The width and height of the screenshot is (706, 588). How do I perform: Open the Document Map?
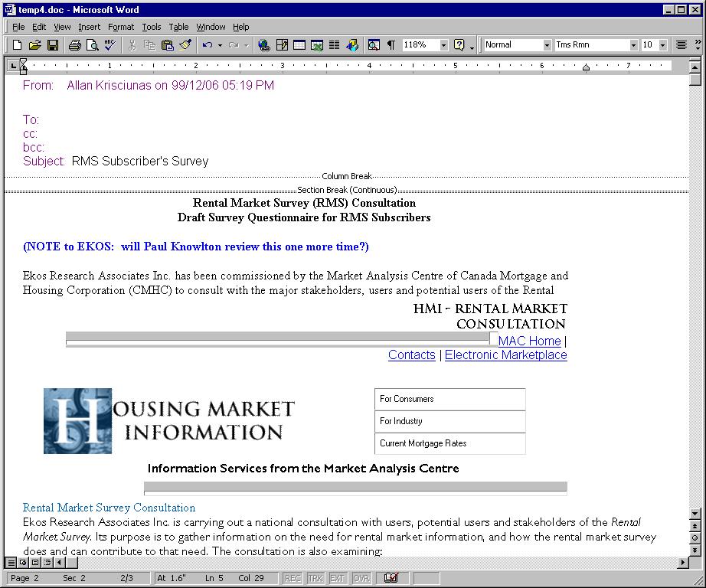(374, 45)
